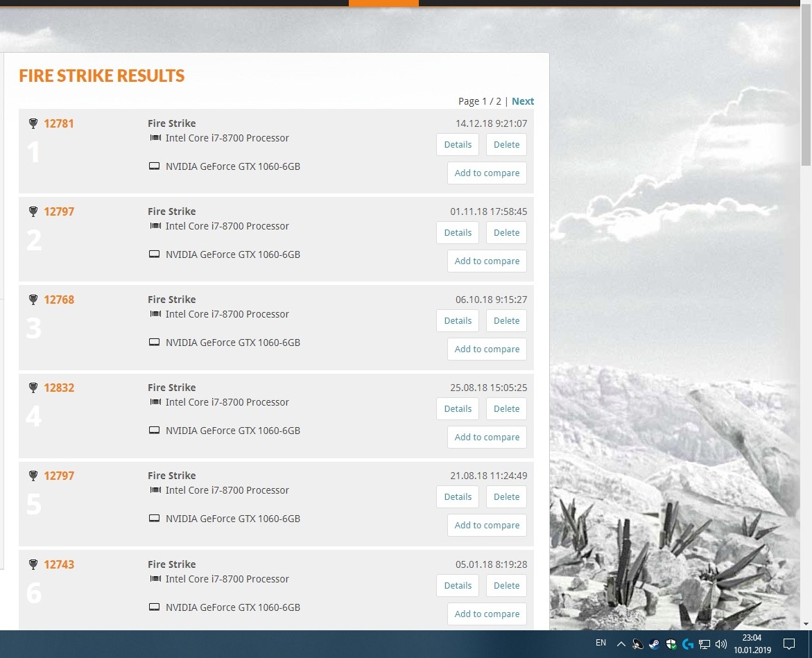Click the page vertical scrollbar thumb
812x658 pixels.
click(x=806, y=86)
